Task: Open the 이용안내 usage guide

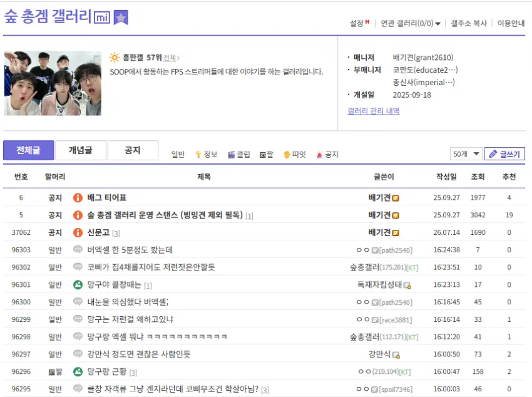Action: pos(511,23)
